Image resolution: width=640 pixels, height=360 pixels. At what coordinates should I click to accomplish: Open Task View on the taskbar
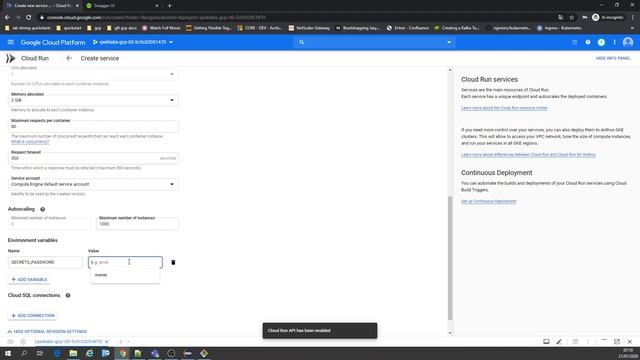coord(40,353)
